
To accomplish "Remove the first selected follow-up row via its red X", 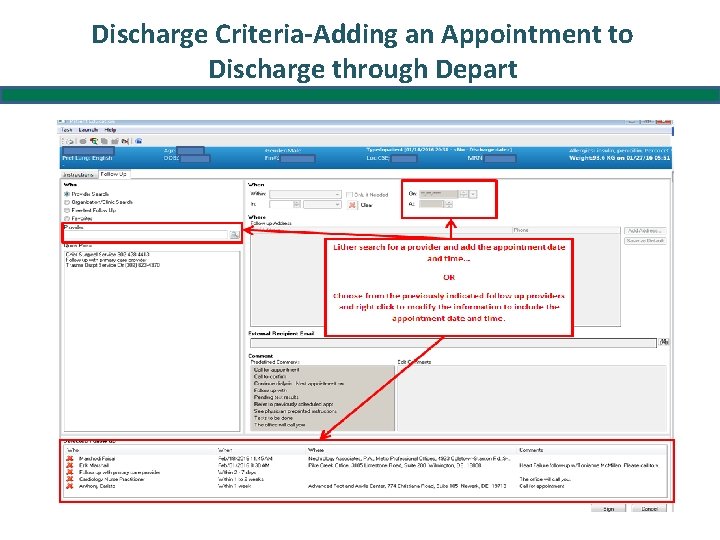I will click(70, 459).
